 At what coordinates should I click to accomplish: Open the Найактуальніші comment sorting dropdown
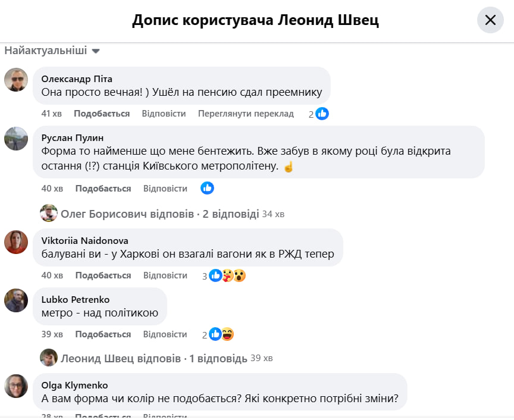tap(52, 51)
